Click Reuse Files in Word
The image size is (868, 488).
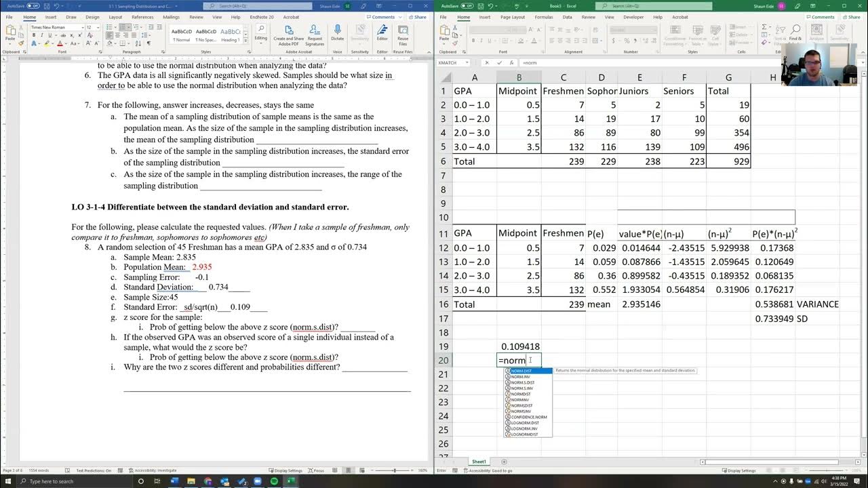tap(403, 34)
